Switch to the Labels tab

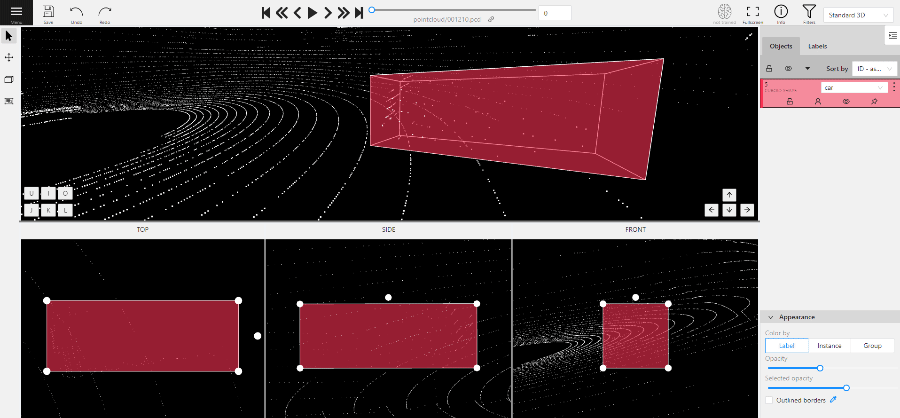[817, 46]
